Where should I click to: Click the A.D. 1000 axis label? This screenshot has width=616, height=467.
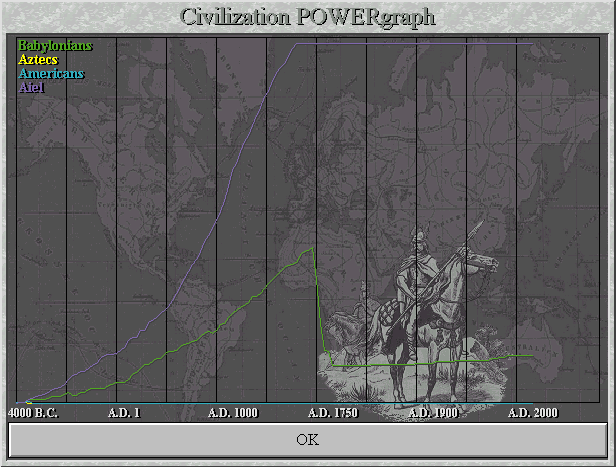pyautogui.click(x=233, y=413)
